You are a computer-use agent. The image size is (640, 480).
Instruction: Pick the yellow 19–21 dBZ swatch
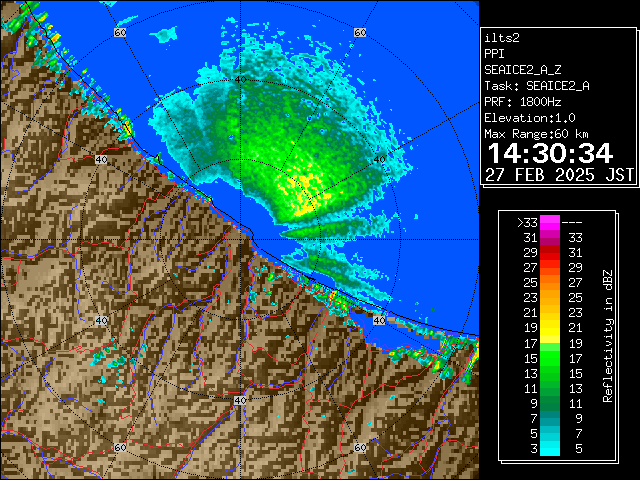coord(550,328)
